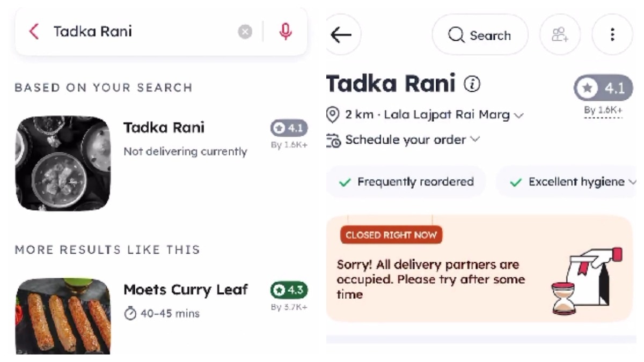Expand the Lala Lajpat Rai Marg address details
644x362 pixels.
(x=518, y=115)
